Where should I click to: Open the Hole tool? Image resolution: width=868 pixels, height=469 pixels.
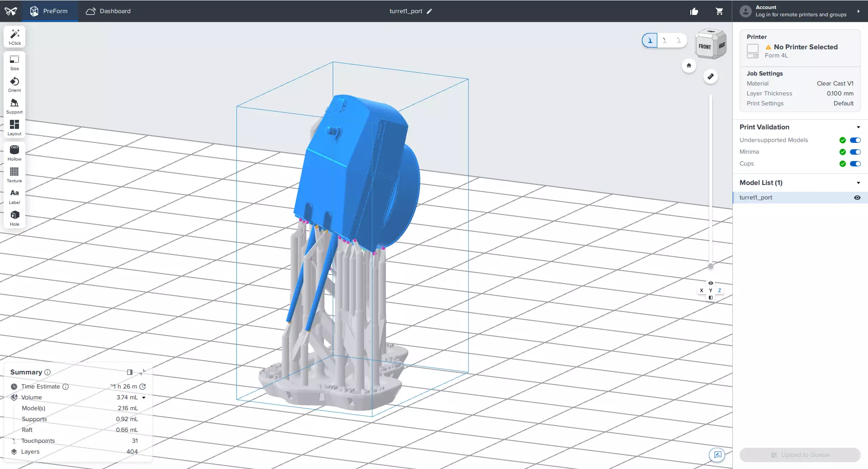pyautogui.click(x=14, y=218)
